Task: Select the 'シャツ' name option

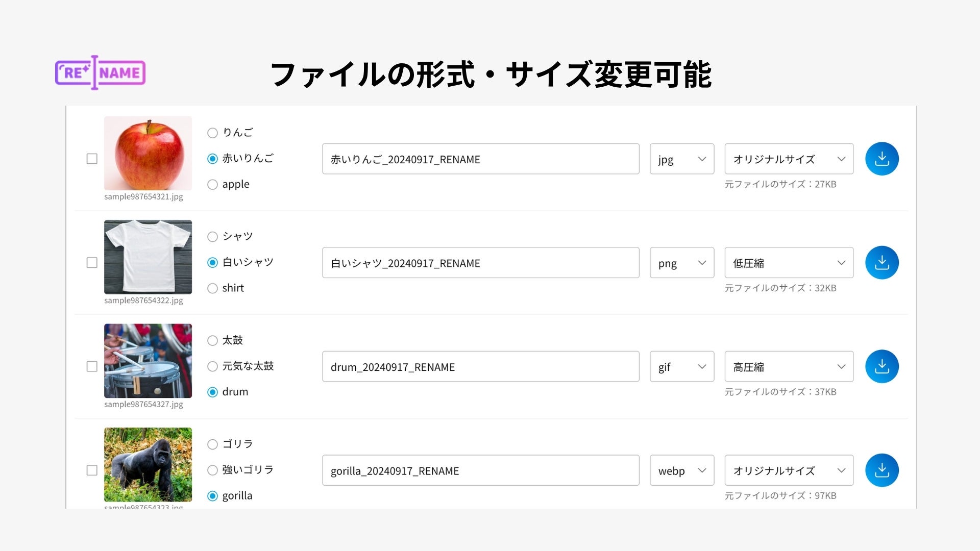Action: click(x=213, y=237)
